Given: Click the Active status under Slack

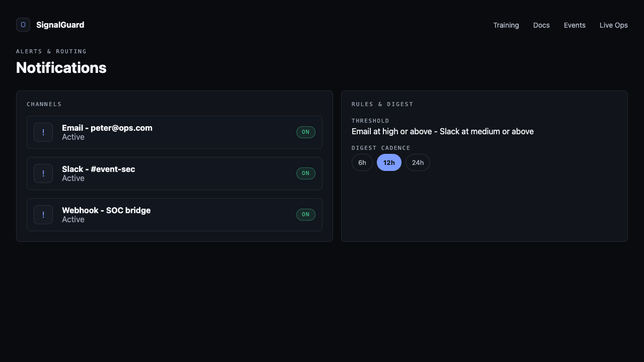Looking at the screenshot, I should point(73,178).
